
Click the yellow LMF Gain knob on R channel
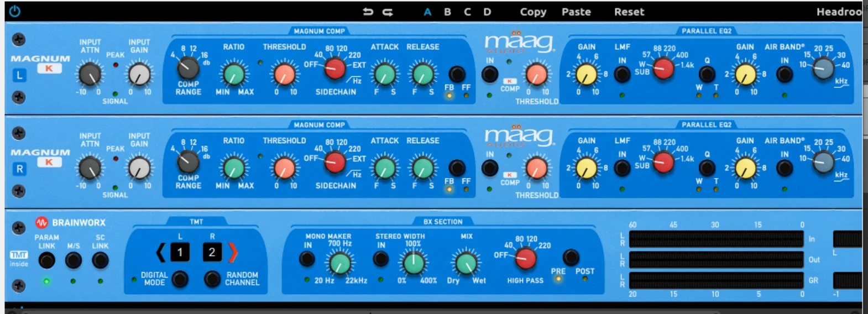coord(587,169)
